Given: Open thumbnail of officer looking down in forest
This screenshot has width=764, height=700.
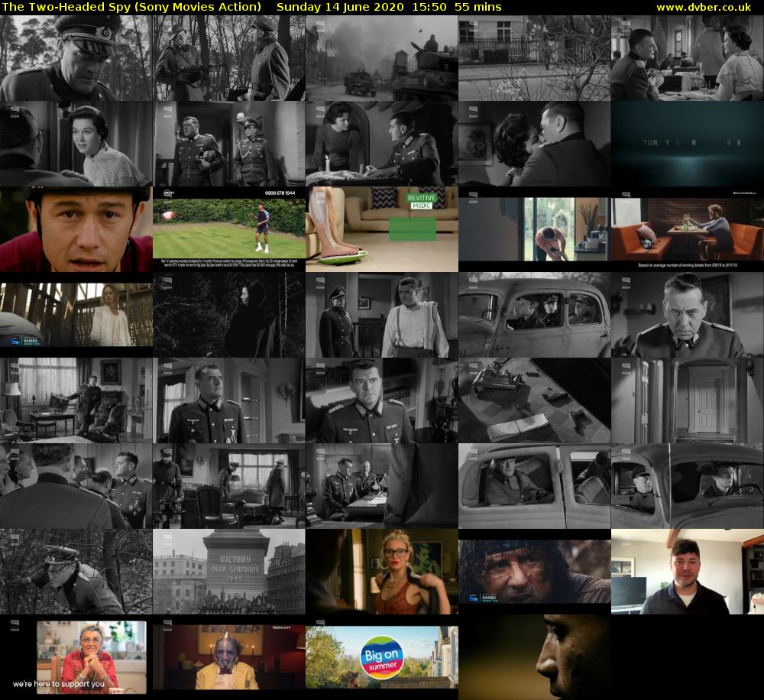Looking at the screenshot, I should pos(76,58).
